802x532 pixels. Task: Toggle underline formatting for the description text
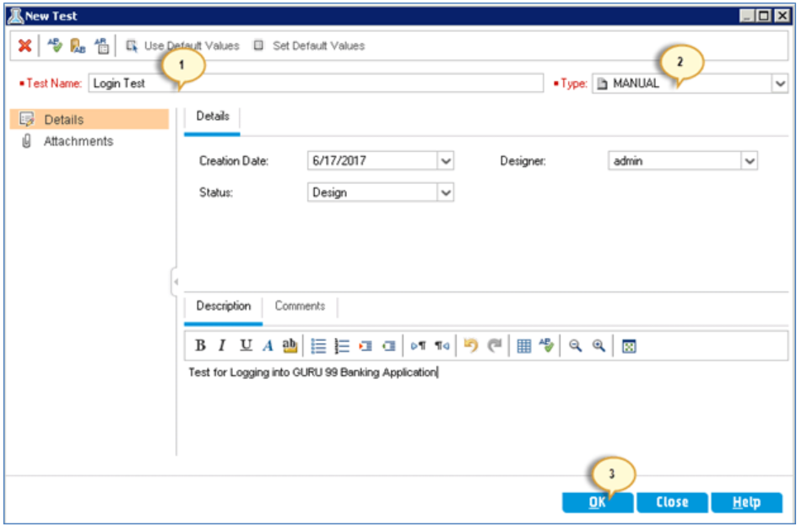(247, 345)
